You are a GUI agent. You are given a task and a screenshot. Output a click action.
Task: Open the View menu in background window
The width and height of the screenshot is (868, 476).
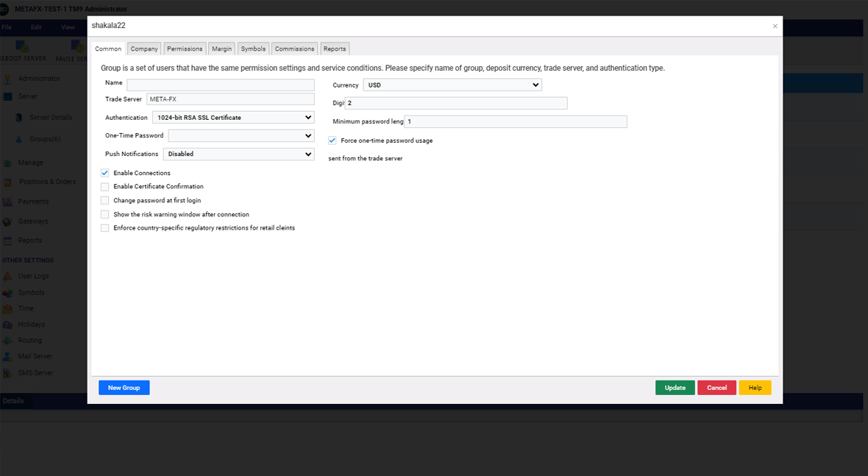[x=68, y=27]
